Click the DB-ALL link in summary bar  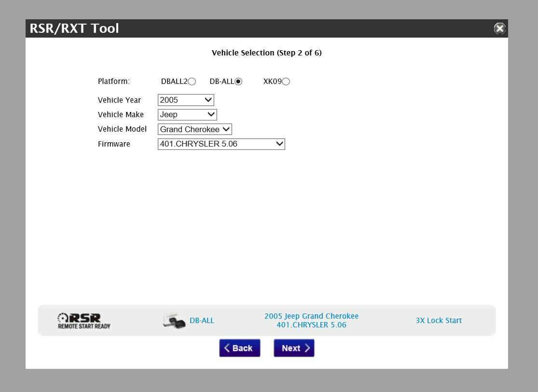(x=202, y=321)
